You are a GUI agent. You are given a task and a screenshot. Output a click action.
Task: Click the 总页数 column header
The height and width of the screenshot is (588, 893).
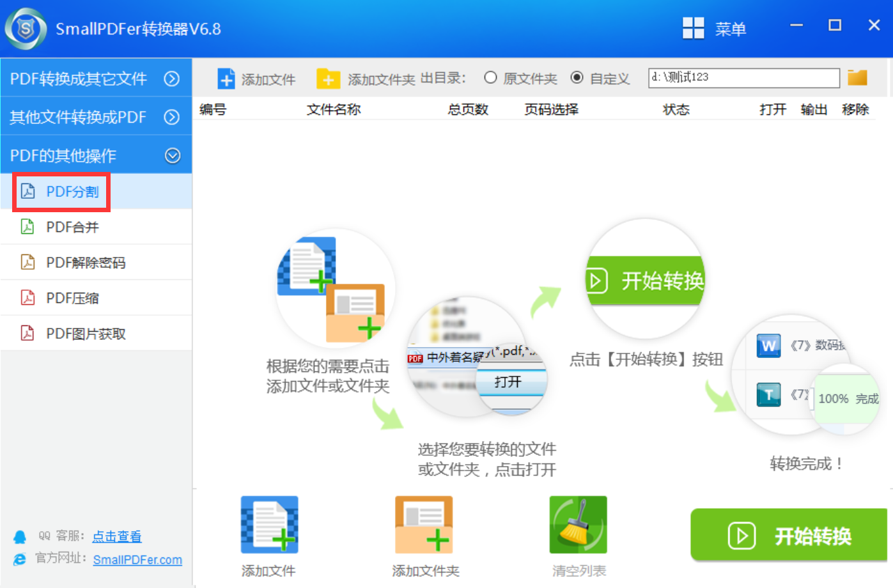point(468,109)
